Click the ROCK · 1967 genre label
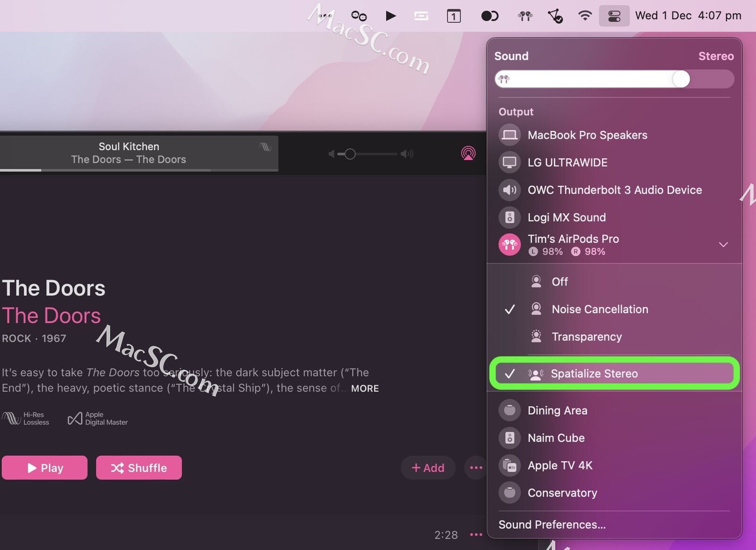The height and width of the screenshot is (550, 756). coord(34,338)
